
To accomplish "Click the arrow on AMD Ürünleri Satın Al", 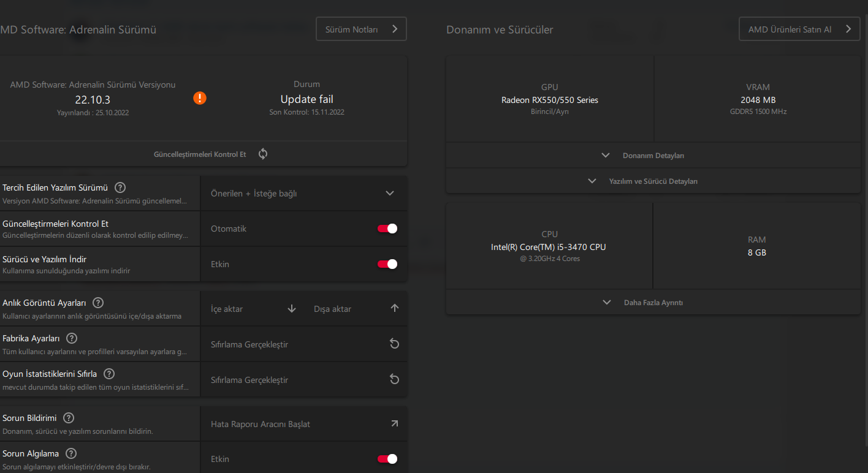I will pyautogui.click(x=848, y=29).
